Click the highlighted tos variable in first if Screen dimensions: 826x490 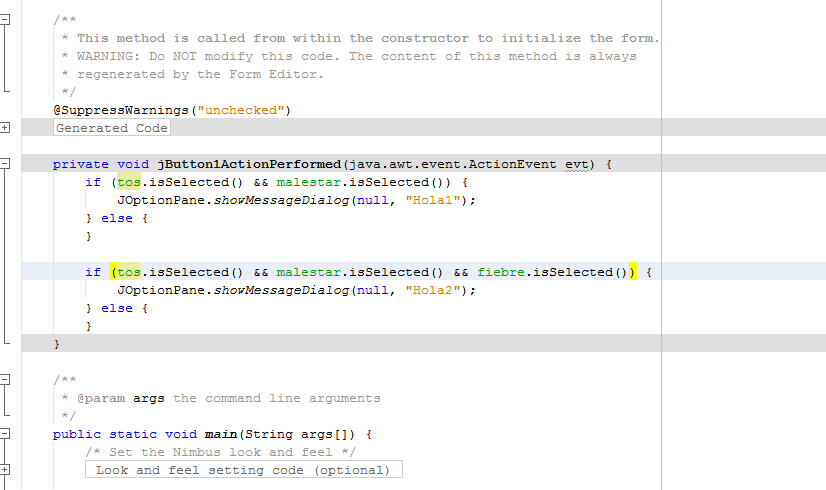coord(129,182)
